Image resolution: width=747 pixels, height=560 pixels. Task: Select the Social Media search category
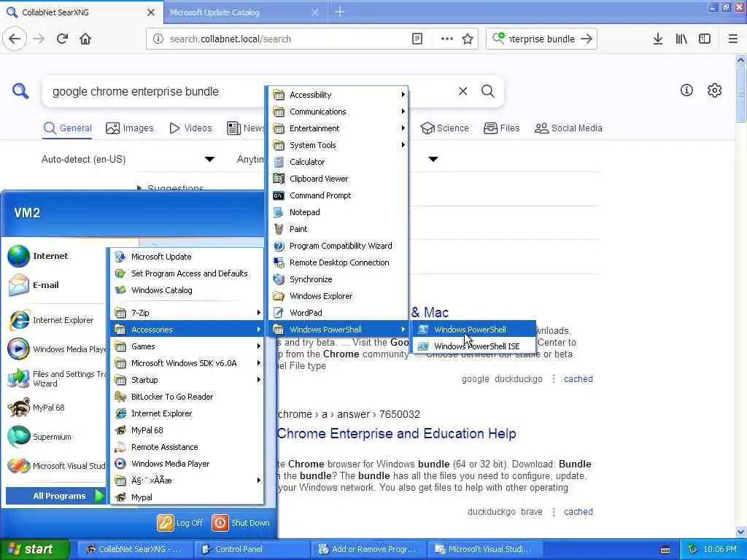[x=568, y=128]
